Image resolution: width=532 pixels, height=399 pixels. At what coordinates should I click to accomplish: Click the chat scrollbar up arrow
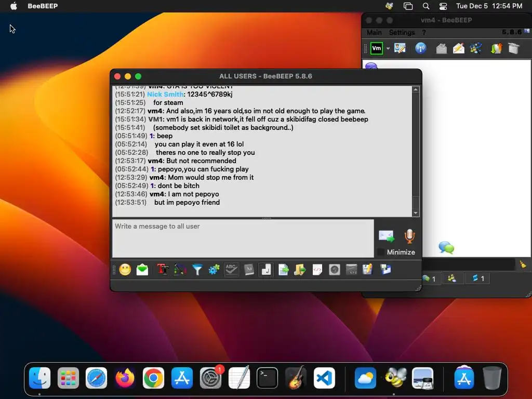click(416, 89)
